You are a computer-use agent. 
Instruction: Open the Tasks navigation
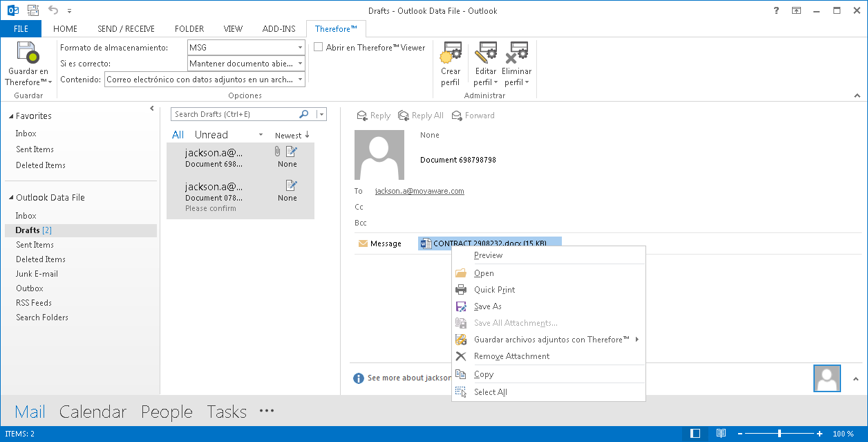(x=227, y=412)
